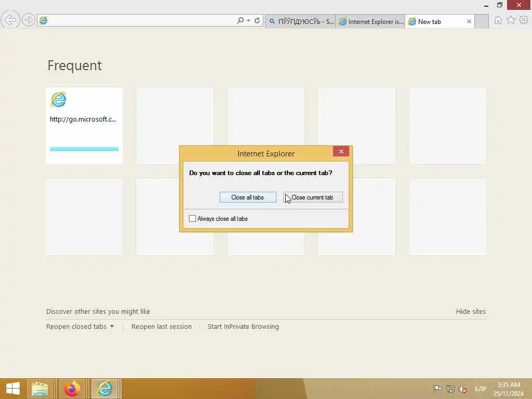Viewport: 532px width, 399px height.
Task: Open the go.microsoft.com frequent site tile
Action: tap(84, 126)
